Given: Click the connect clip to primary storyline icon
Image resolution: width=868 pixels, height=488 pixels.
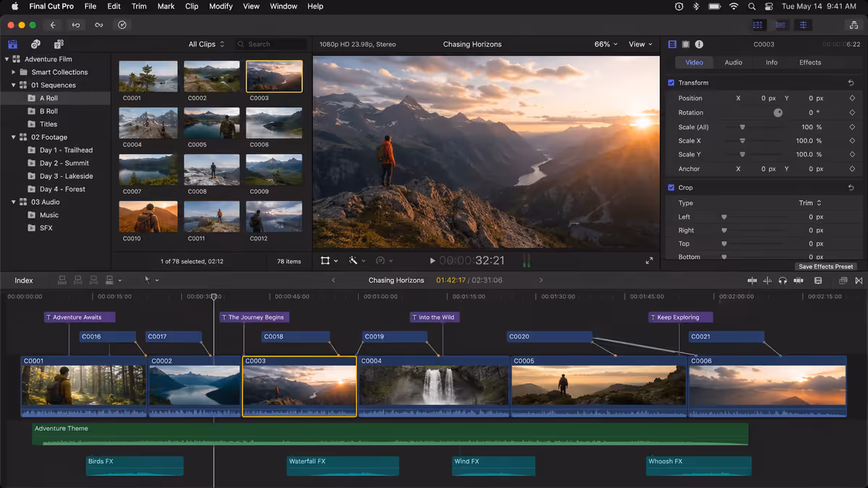Looking at the screenshot, I should point(62,280).
